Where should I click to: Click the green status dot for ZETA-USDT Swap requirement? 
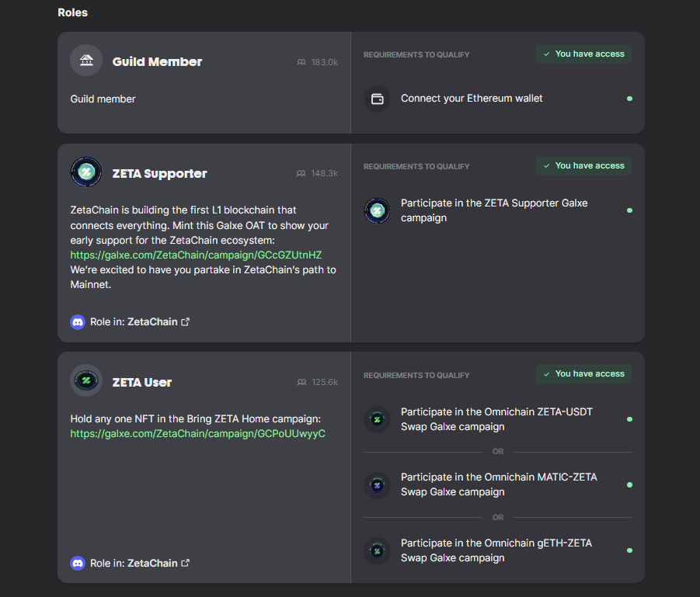(x=629, y=419)
